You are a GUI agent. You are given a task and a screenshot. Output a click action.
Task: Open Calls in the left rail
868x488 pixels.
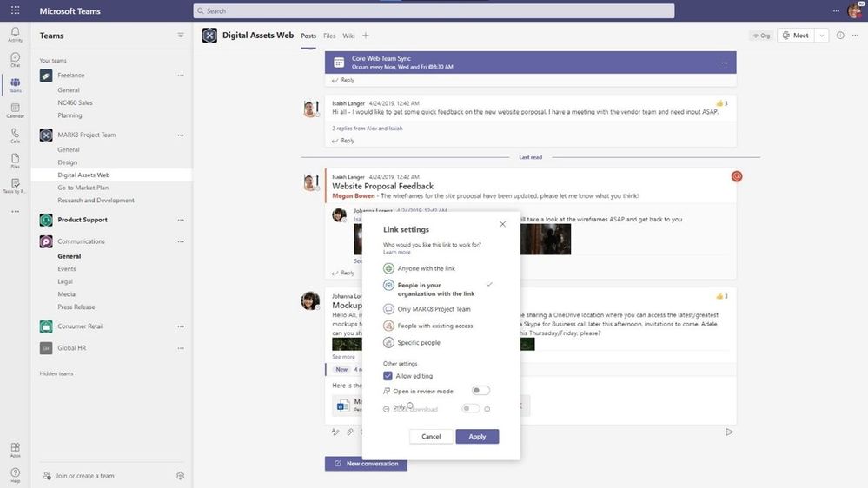tap(15, 135)
